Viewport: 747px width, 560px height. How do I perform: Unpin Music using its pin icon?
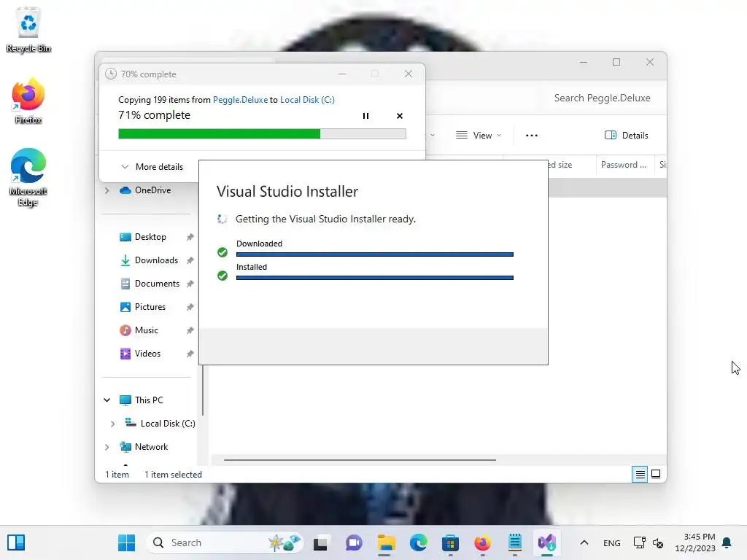(x=190, y=330)
